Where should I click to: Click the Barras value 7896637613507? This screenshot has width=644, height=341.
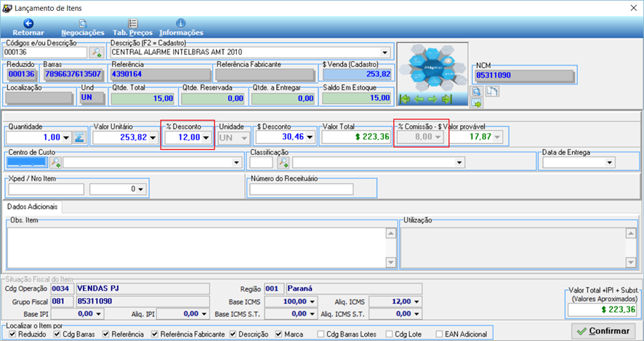point(73,74)
